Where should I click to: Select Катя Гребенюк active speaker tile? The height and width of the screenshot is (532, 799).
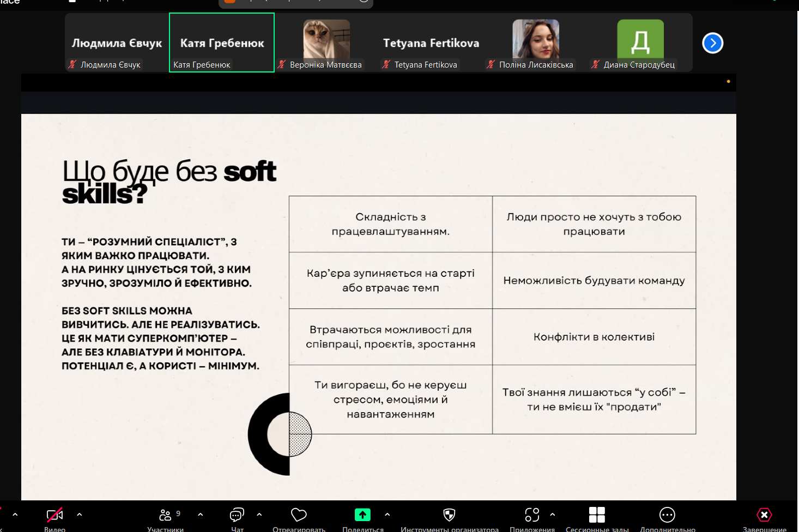(222, 43)
